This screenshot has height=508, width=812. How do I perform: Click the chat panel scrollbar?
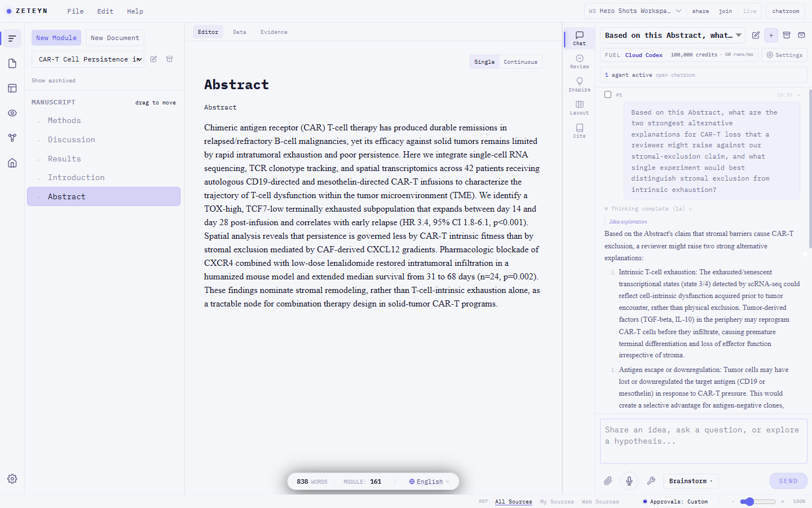pyautogui.click(x=810, y=169)
